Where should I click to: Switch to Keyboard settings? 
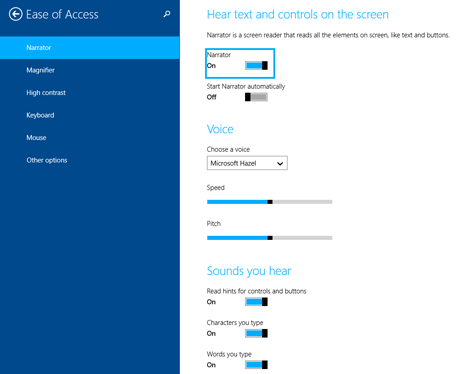coord(90,115)
